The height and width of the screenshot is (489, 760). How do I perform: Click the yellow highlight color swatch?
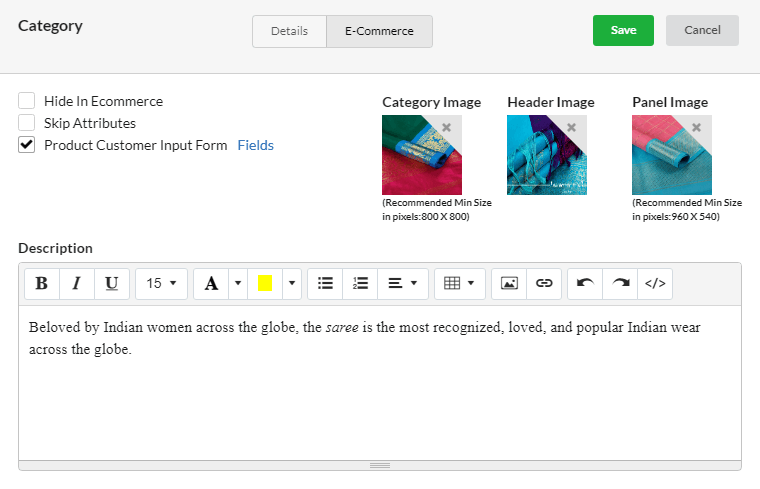(265, 284)
